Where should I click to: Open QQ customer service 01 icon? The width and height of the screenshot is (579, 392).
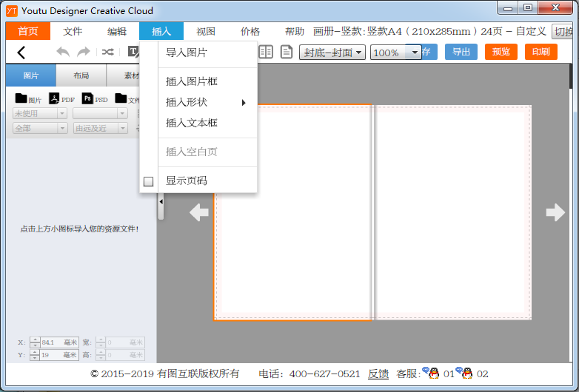pyautogui.click(x=433, y=374)
